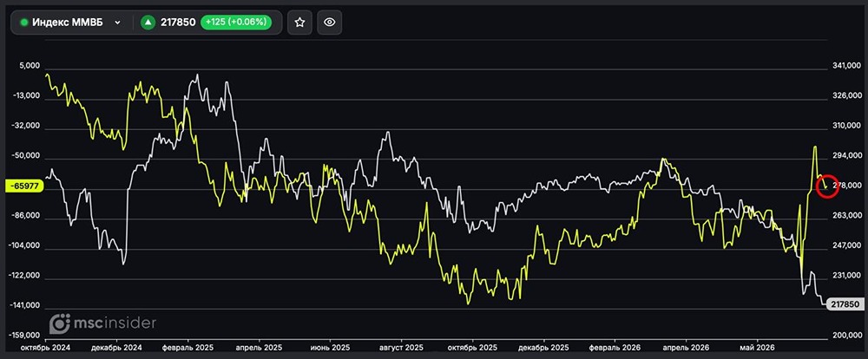The width and height of the screenshot is (868, 359).
Task: Click the yellow -65977 label on the left axis
Action: coord(23,186)
